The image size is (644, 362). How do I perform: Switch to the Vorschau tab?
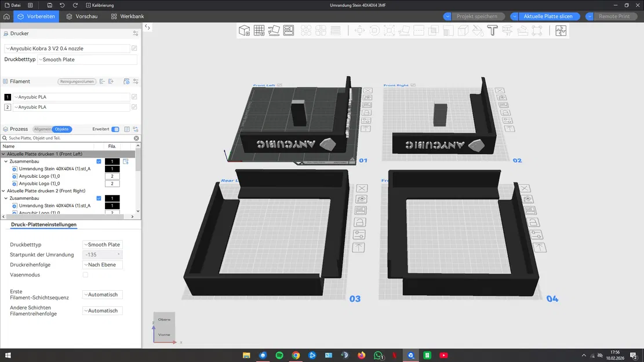click(82, 16)
